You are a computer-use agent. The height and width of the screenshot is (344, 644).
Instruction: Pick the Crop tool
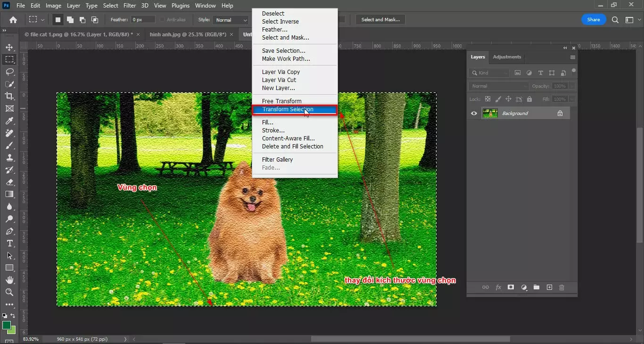pos(9,96)
